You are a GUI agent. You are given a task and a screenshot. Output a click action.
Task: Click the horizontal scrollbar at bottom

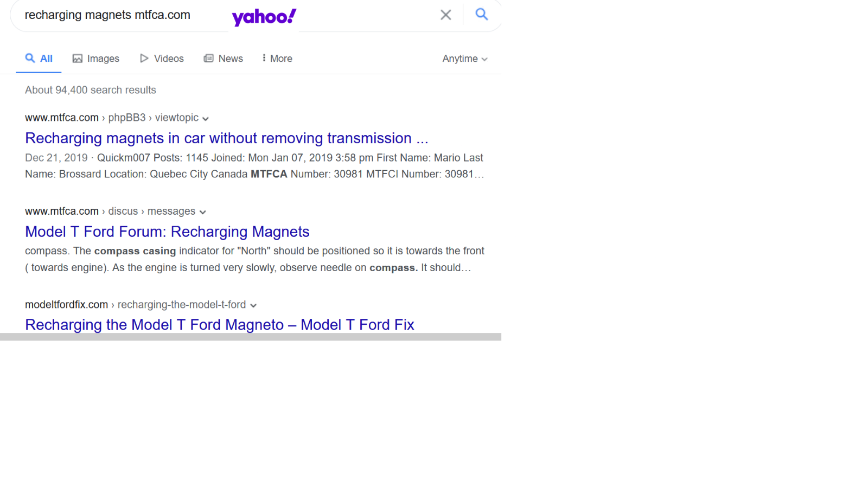[x=250, y=337]
